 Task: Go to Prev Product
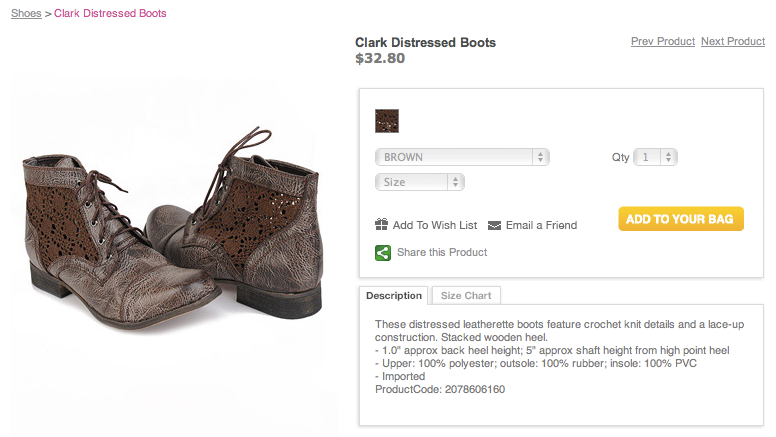pos(662,41)
